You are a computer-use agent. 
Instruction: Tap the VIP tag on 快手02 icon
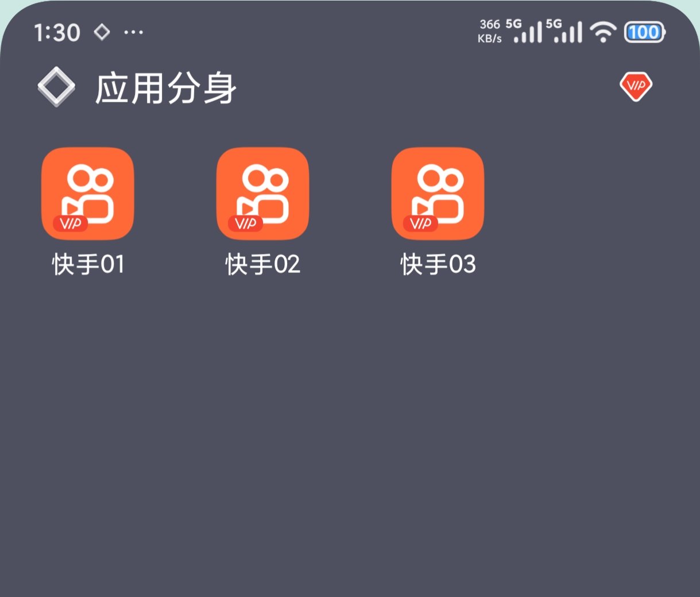pos(245,224)
